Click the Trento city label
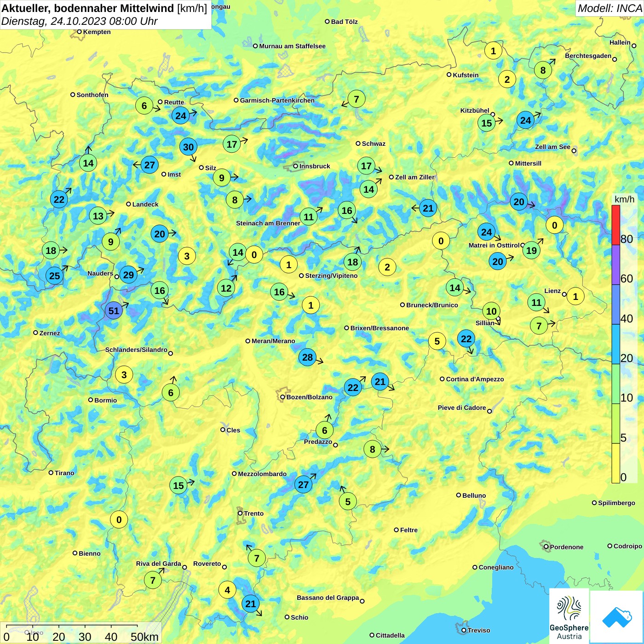The image size is (644, 644). (x=254, y=513)
